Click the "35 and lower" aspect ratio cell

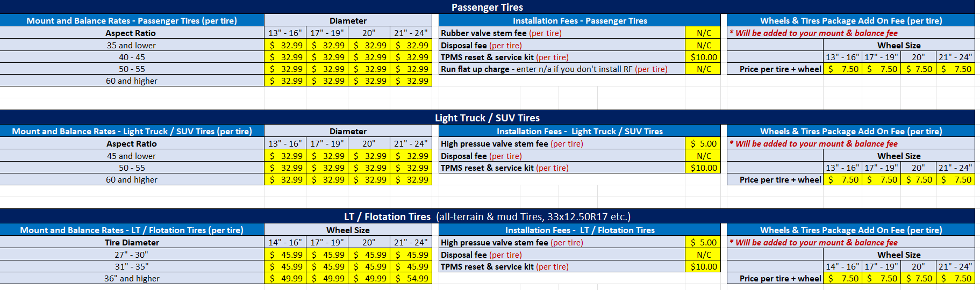[132, 45]
